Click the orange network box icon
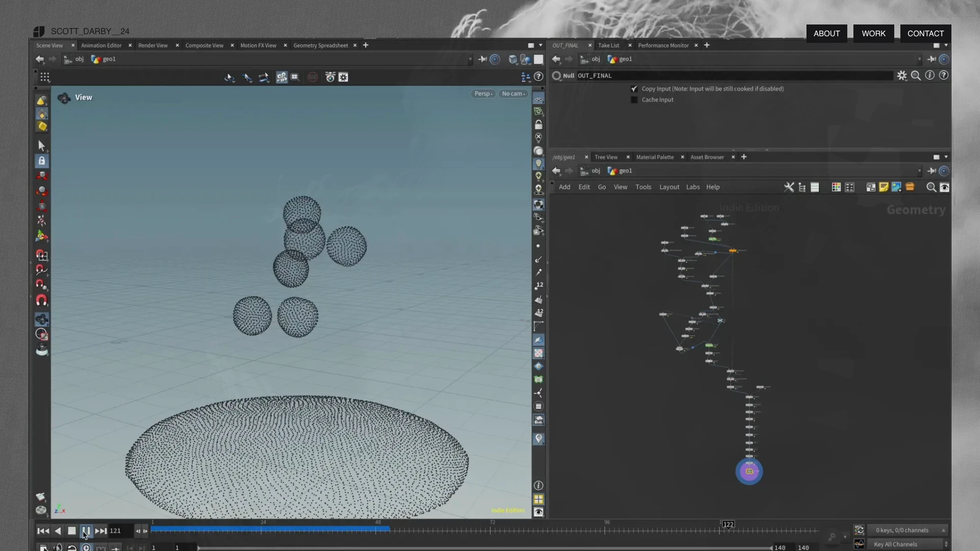This screenshot has height=551, width=980. click(x=910, y=187)
